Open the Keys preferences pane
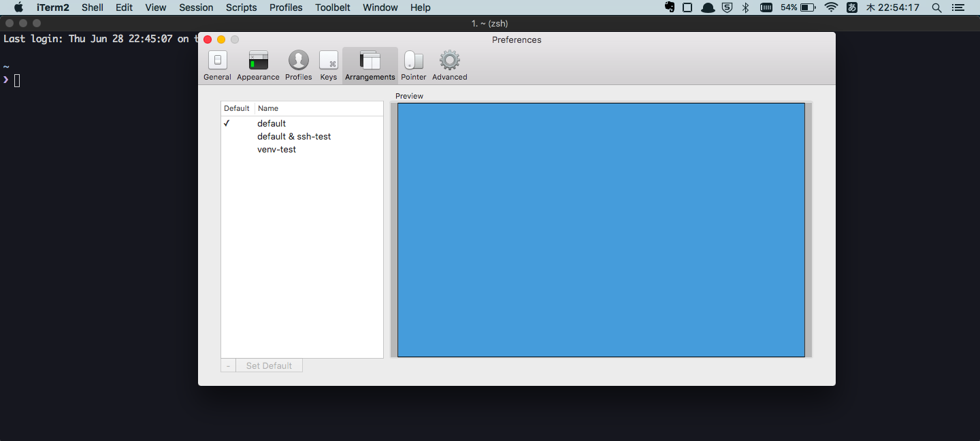Screen dimensions: 980x441 [329, 65]
